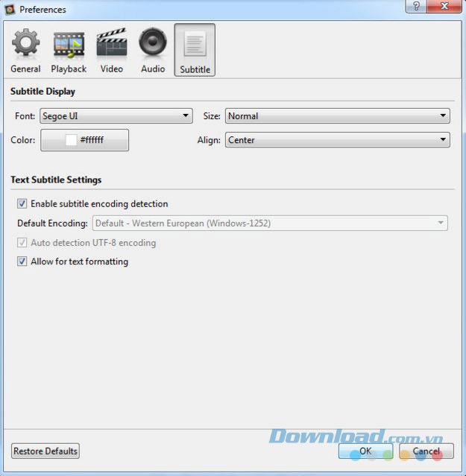Switch to the Video tab label
Screen dimensions: 466x476
tap(112, 69)
